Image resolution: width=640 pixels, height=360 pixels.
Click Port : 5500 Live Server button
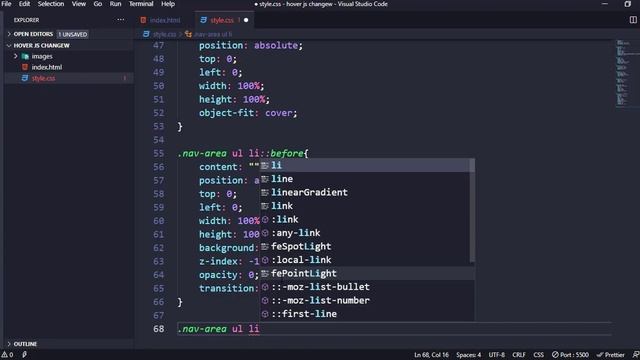point(570,355)
